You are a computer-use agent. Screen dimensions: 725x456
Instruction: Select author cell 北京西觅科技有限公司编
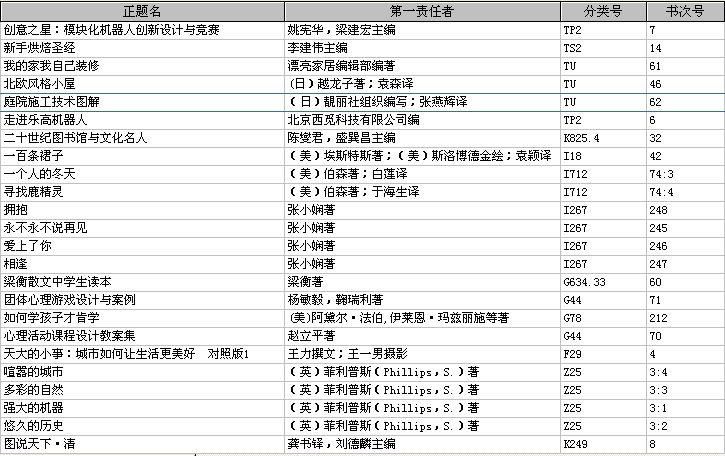pyautogui.click(x=422, y=120)
